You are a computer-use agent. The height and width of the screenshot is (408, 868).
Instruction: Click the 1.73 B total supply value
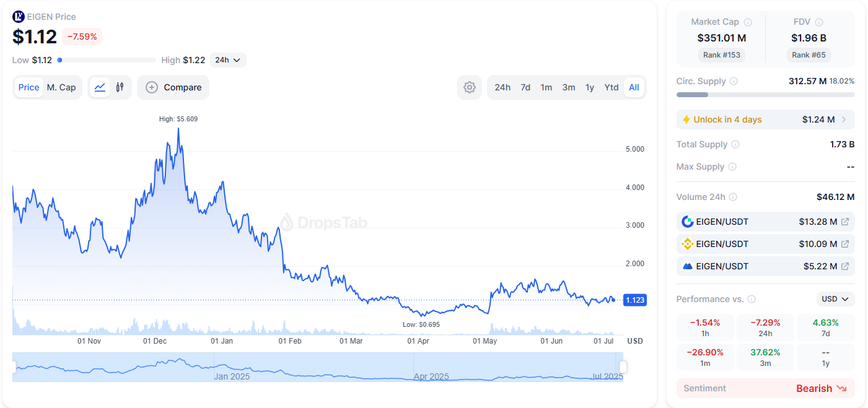(x=842, y=144)
